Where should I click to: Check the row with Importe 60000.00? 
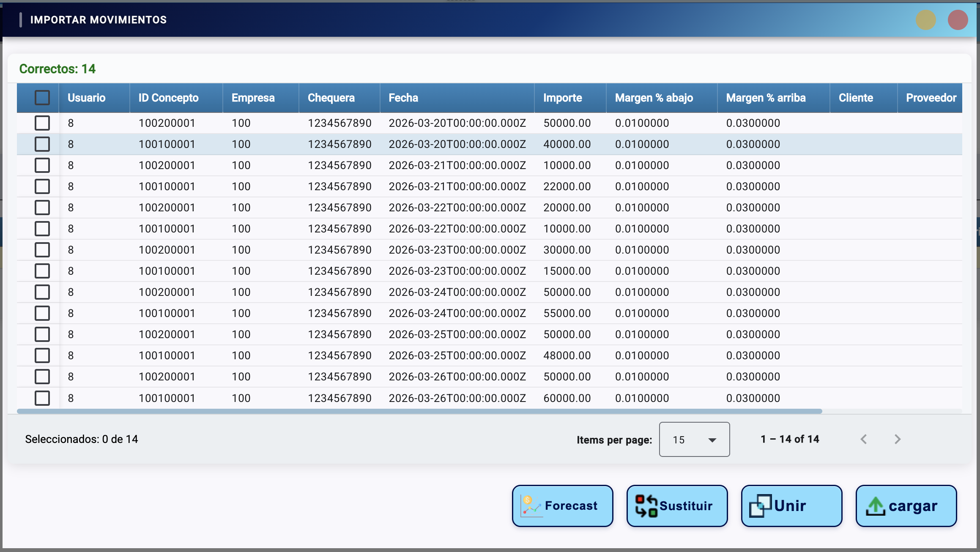42,398
